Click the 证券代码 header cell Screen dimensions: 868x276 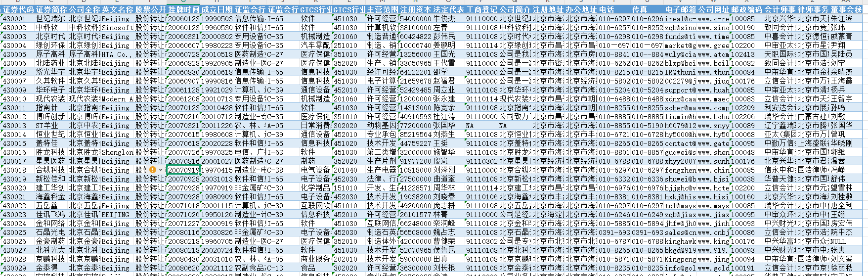(x=18, y=9)
